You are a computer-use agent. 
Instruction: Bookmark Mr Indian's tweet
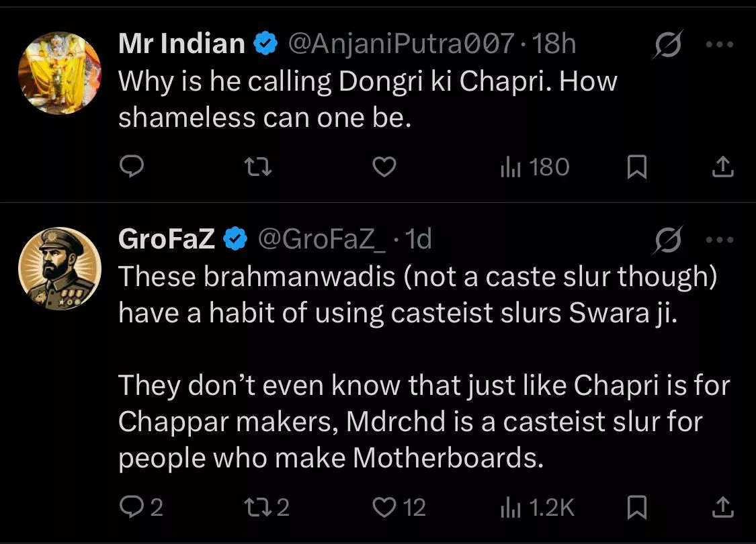tap(636, 167)
